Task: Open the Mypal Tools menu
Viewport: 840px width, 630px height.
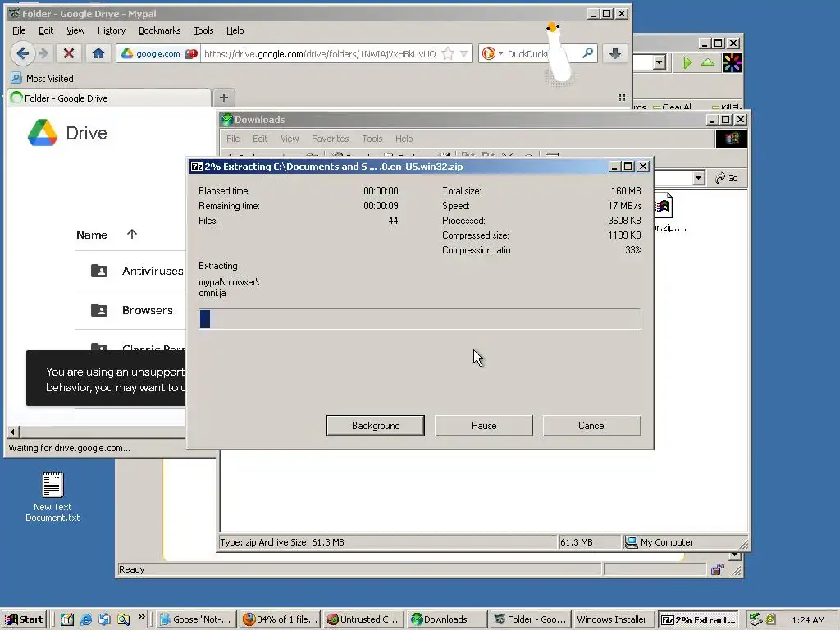Action: click(x=203, y=30)
